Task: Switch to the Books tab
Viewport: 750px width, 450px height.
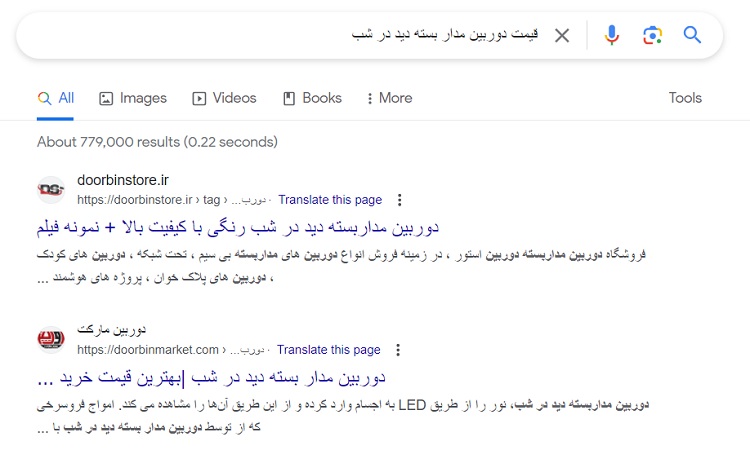Action: pos(312,98)
